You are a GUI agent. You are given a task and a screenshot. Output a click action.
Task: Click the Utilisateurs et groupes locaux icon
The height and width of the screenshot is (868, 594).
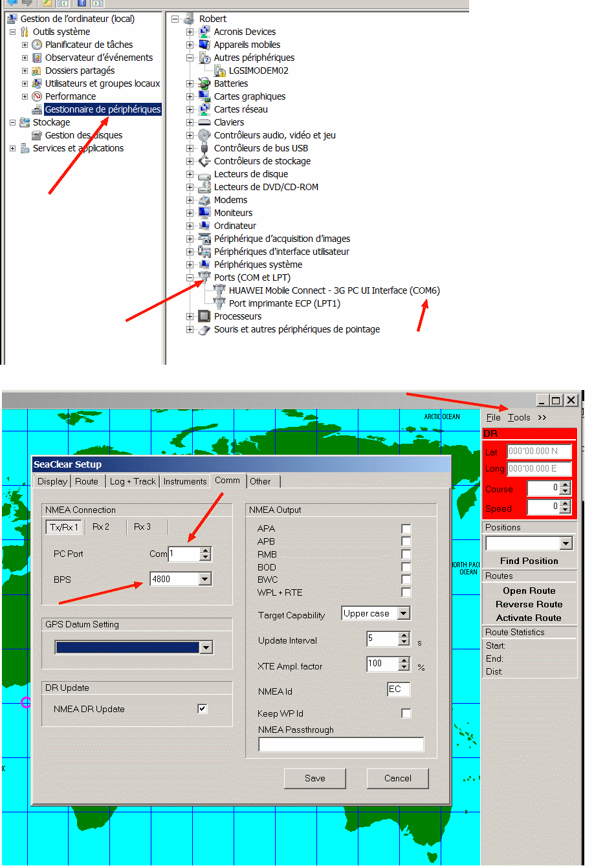[x=37, y=83]
